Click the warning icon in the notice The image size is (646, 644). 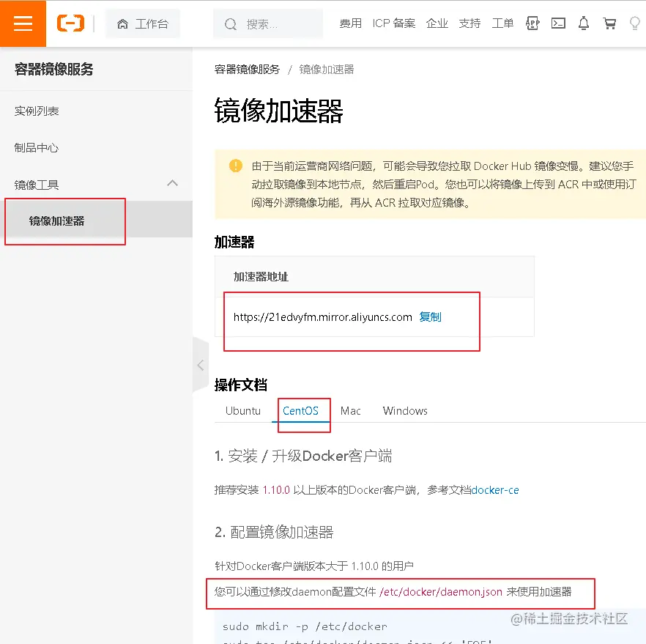point(236,166)
